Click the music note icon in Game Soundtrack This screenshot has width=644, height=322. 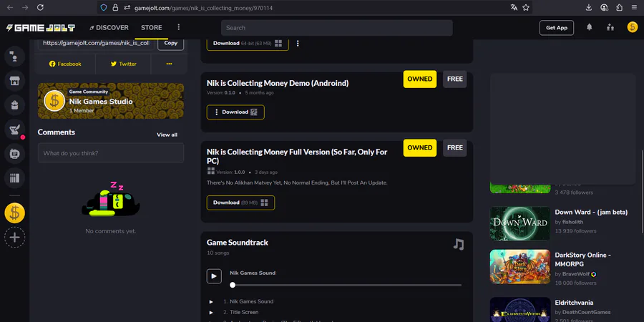(x=459, y=245)
